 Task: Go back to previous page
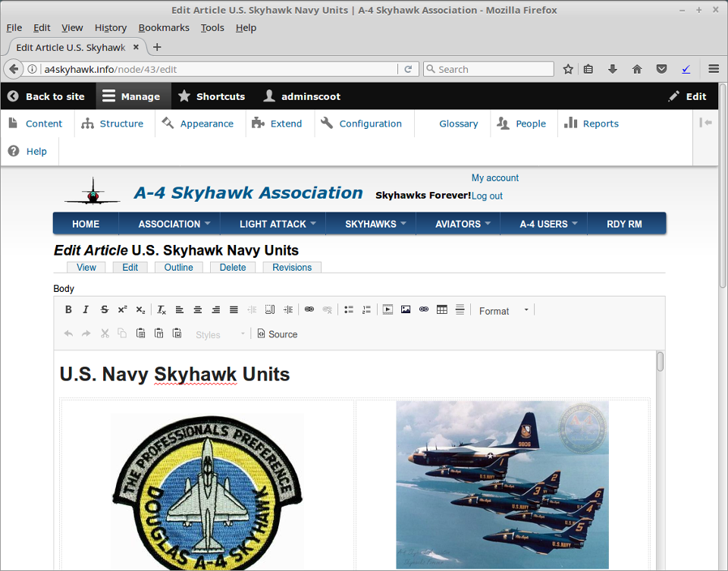(14, 69)
